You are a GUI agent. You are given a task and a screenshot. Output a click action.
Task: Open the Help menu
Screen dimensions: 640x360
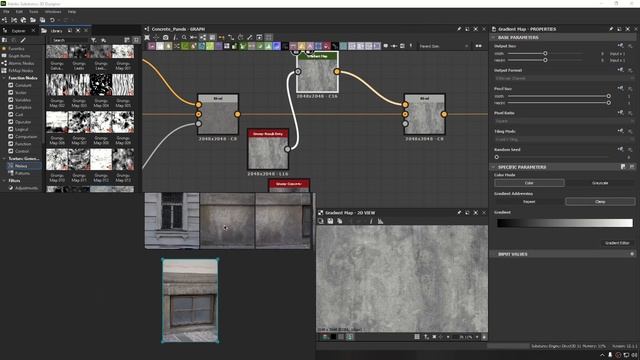(72, 12)
